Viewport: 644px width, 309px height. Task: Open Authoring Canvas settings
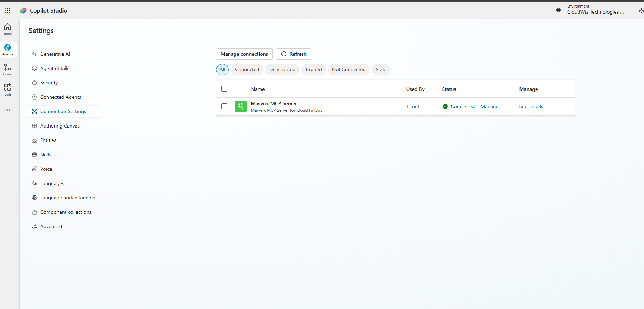point(64,126)
